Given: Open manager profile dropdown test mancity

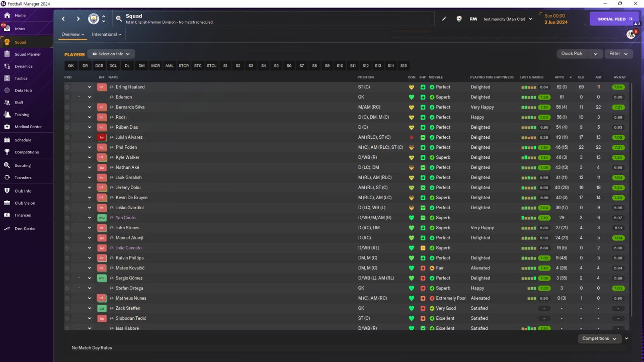Looking at the screenshot, I should click(x=508, y=19).
